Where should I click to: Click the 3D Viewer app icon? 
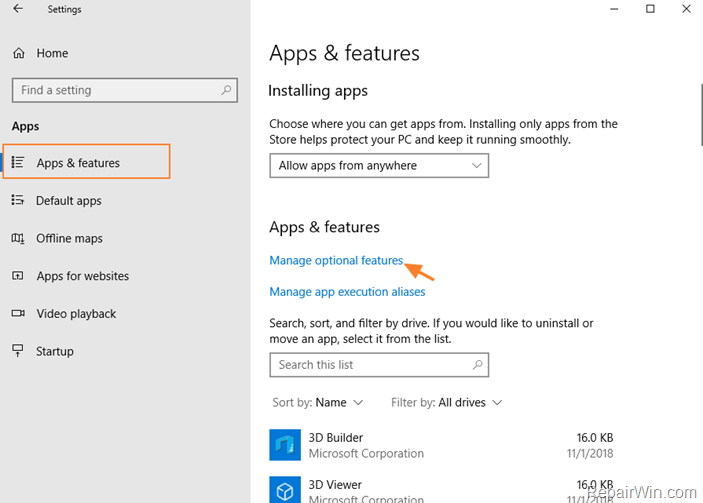[285, 490]
